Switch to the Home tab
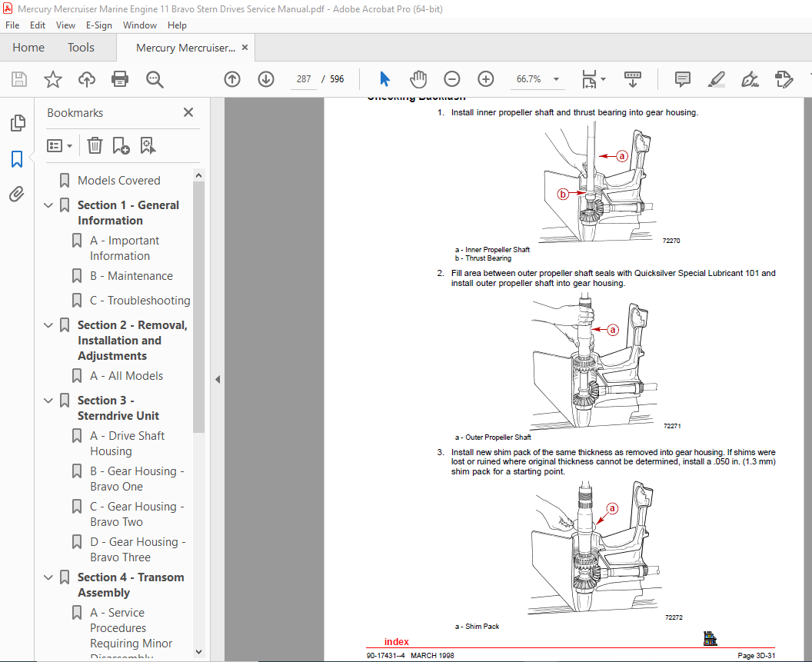The height and width of the screenshot is (662, 812). tap(28, 48)
